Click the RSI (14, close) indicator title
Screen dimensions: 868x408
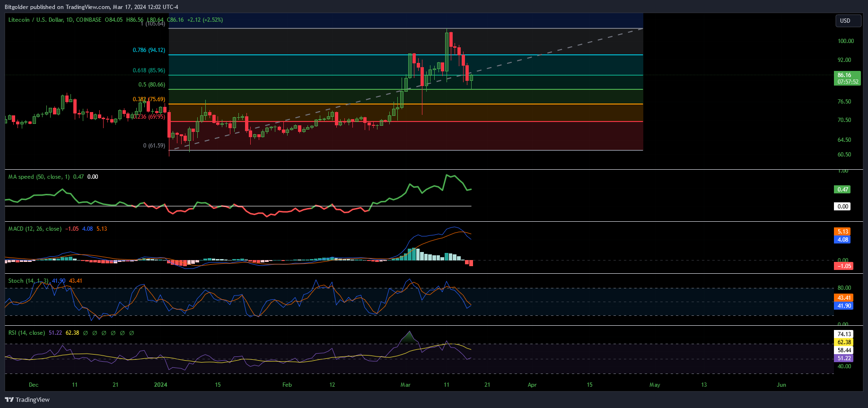[27, 333]
